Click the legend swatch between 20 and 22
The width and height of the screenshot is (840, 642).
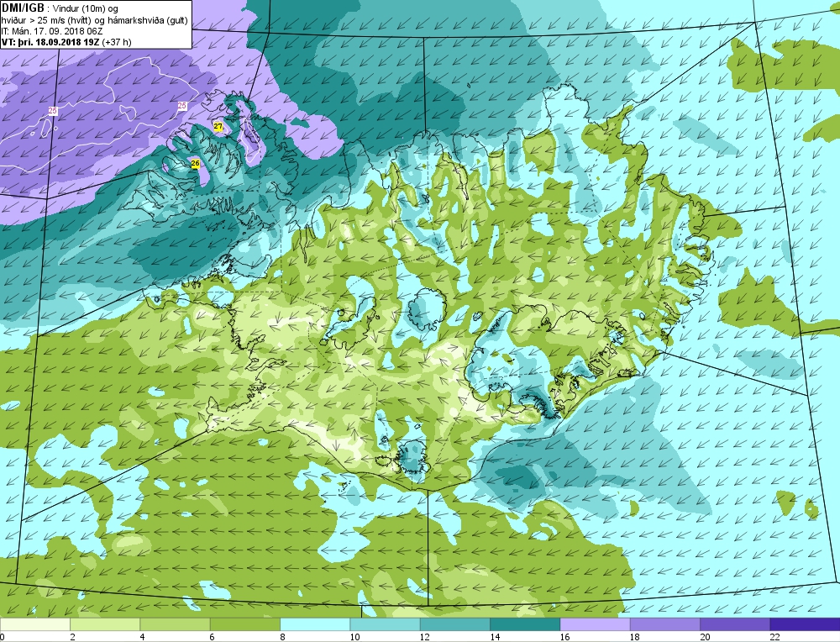(x=735, y=624)
